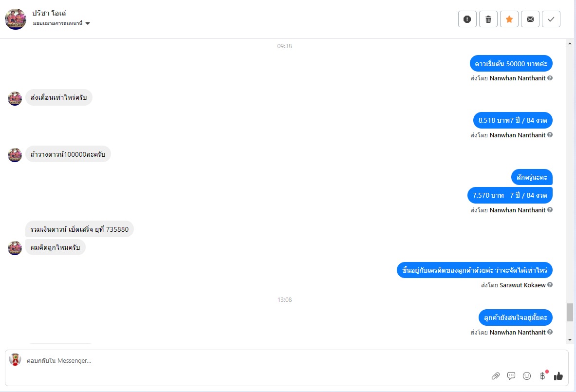Delete this conversation with the trash icon
The height and width of the screenshot is (392, 576).
point(488,19)
